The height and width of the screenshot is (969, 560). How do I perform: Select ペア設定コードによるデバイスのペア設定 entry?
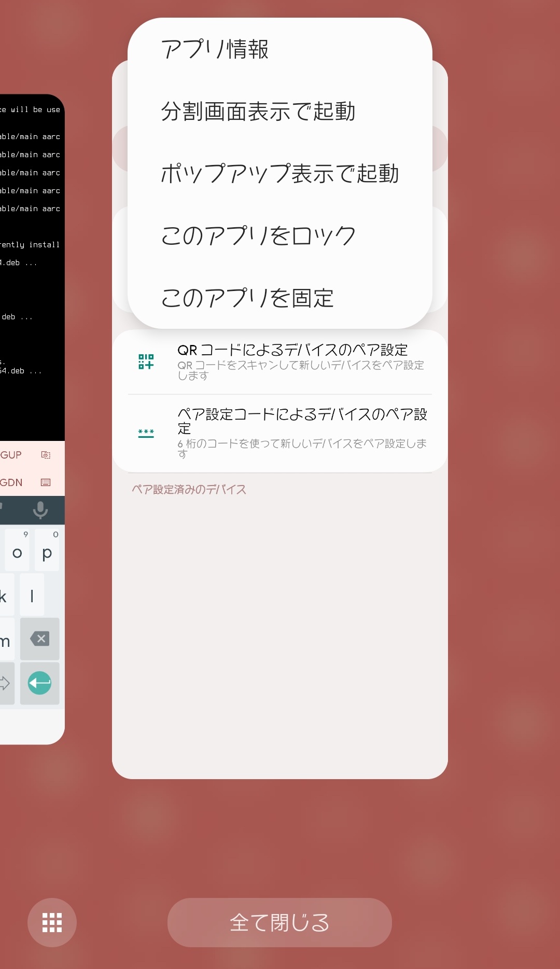[x=302, y=421]
